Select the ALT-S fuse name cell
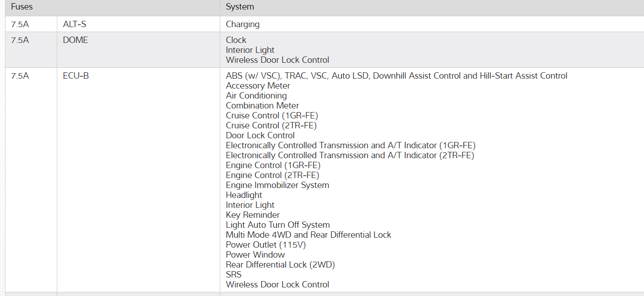Viewport: 644px width, 296px height. pyautogui.click(x=74, y=24)
